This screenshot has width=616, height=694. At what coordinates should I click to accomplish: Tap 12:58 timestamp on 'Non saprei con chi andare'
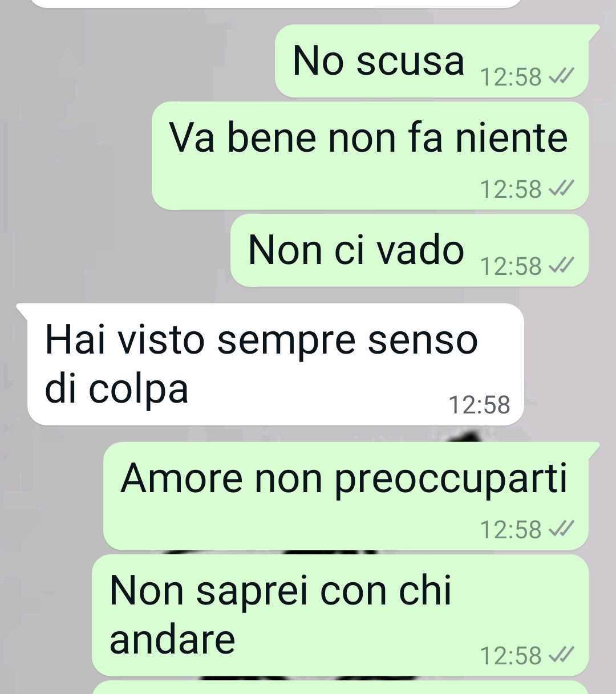(x=510, y=656)
